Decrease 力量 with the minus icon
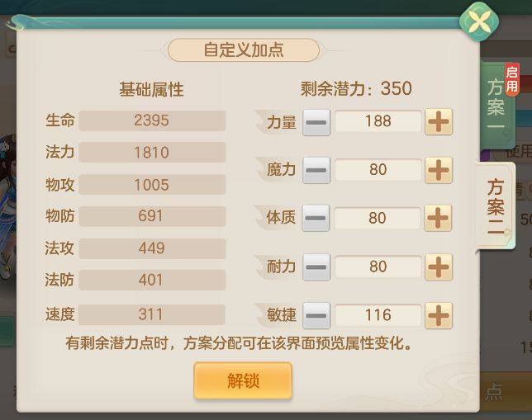The width and height of the screenshot is (532, 420). [316, 122]
